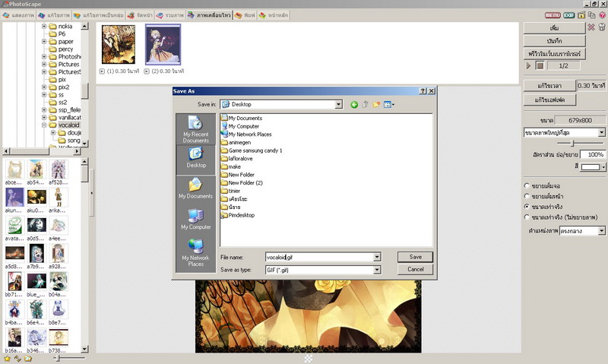Click the แก้ไขเอฟเฟค button

[x=549, y=100]
